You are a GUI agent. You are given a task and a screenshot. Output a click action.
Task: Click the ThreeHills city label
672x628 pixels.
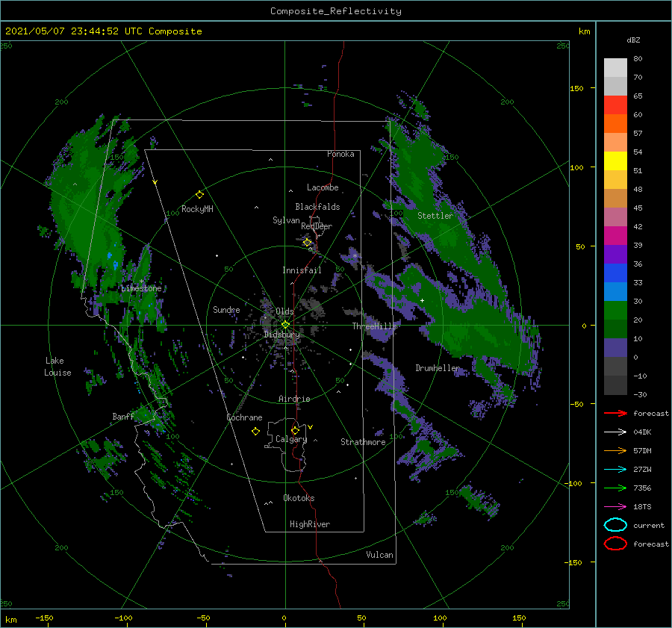375,326
